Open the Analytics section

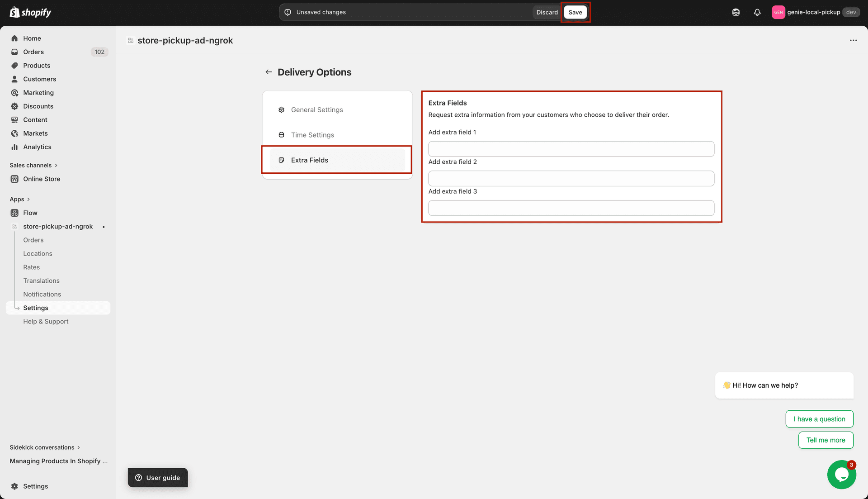tap(37, 147)
